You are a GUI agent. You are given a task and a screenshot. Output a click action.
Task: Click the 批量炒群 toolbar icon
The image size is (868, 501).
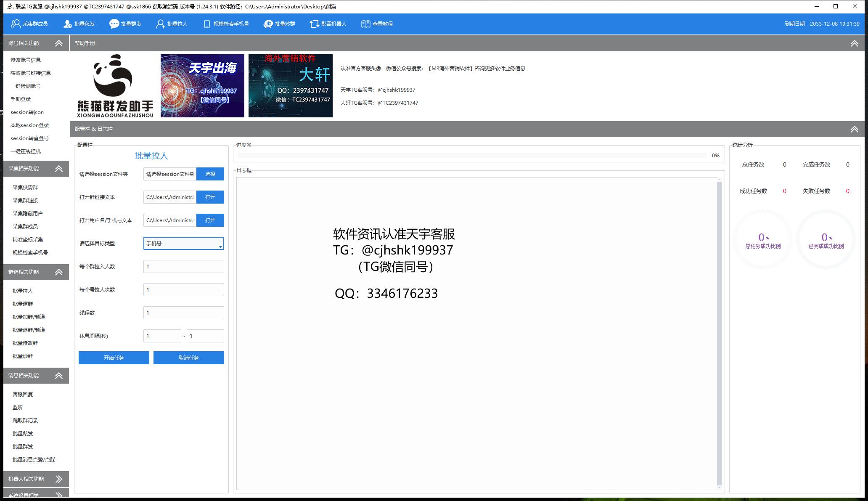click(x=268, y=24)
